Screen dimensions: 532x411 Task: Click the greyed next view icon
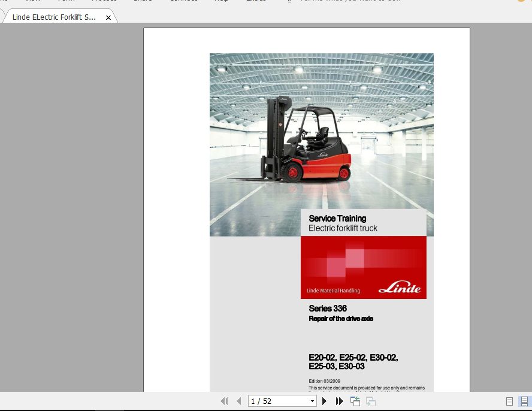[x=370, y=401]
